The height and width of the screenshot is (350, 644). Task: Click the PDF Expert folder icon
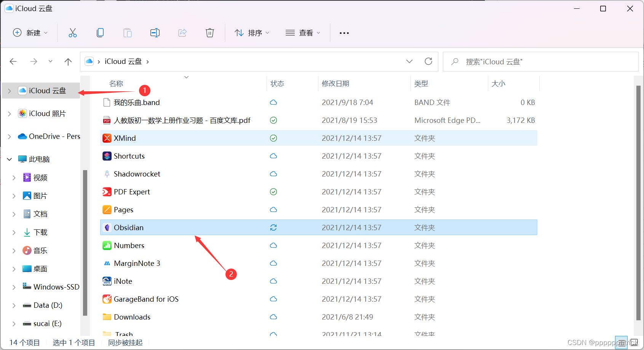pos(107,192)
